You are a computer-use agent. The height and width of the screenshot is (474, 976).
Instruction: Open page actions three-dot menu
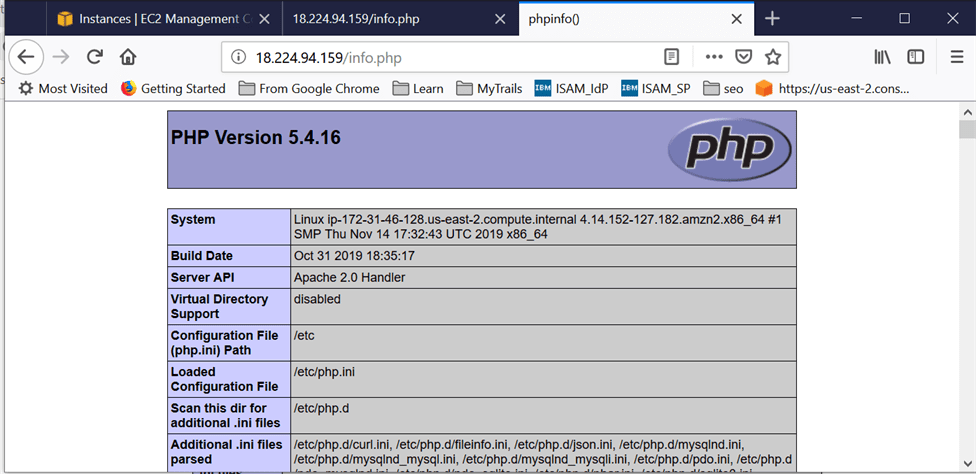[714, 57]
